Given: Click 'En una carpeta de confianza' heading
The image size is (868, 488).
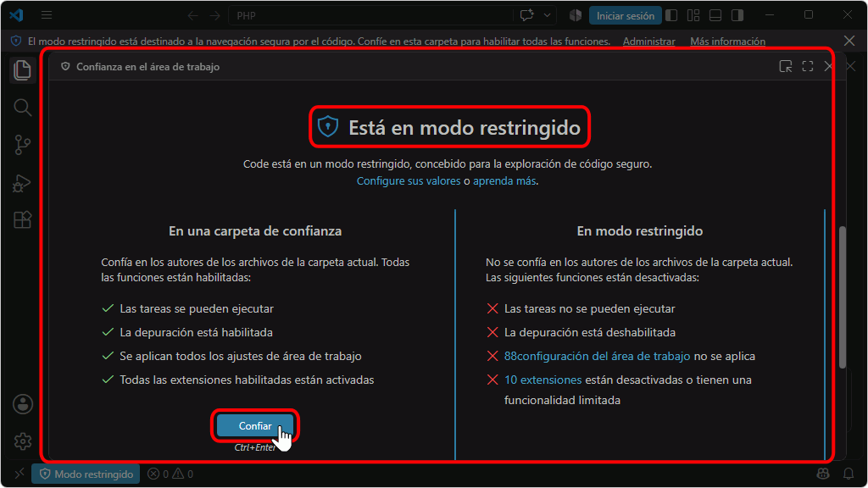Looking at the screenshot, I should [x=255, y=231].
